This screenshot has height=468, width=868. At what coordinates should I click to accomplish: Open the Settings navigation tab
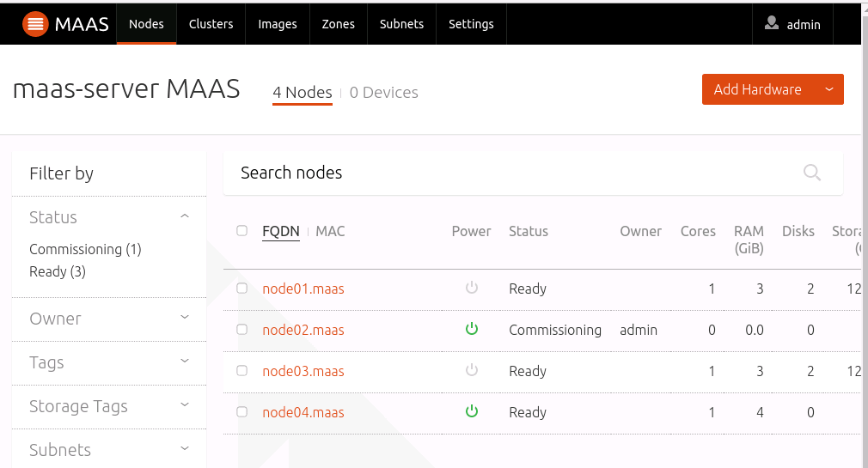[x=471, y=24]
